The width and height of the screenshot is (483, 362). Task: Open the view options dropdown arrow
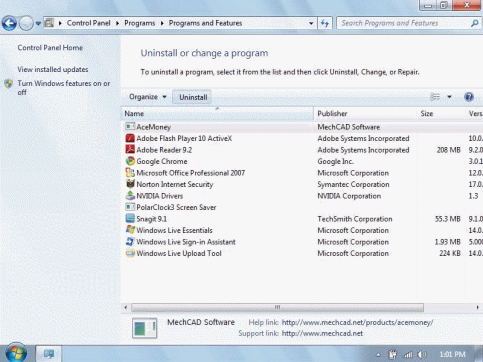pyautogui.click(x=449, y=97)
